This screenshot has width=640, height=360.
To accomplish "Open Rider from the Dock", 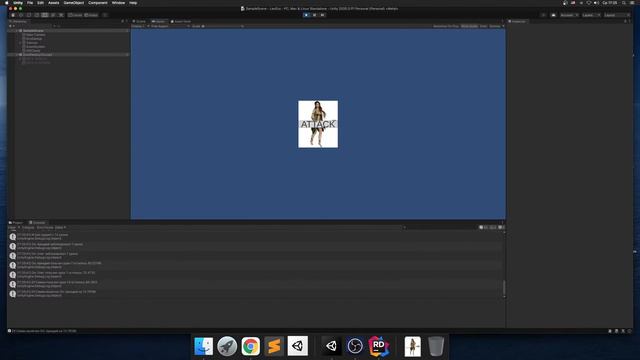I will 378,346.
